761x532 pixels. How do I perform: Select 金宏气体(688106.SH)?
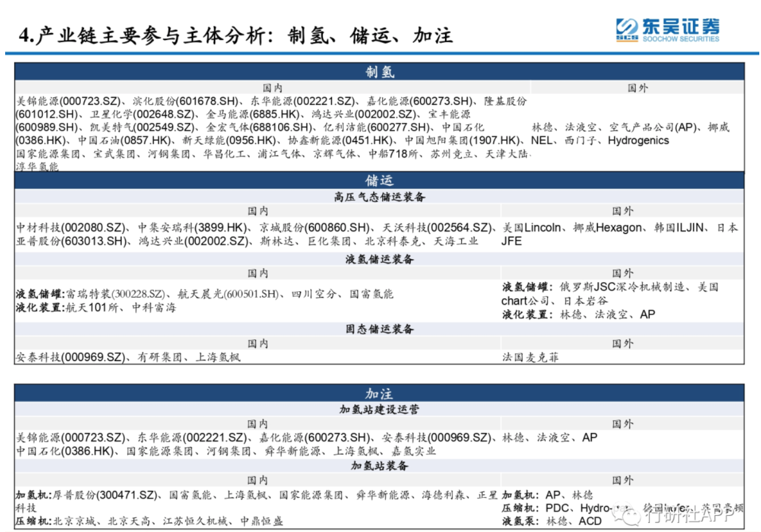[259, 128]
